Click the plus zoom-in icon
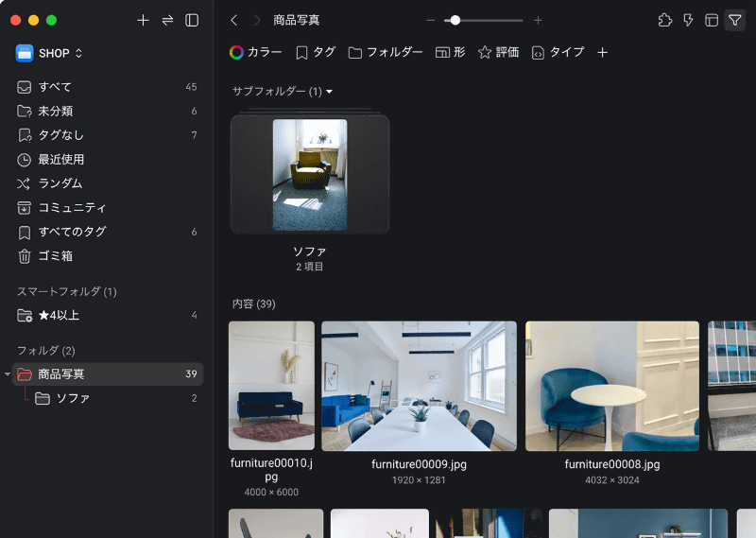This screenshot has width=756, height=538. pyautogui.click(x=538, y=20)
